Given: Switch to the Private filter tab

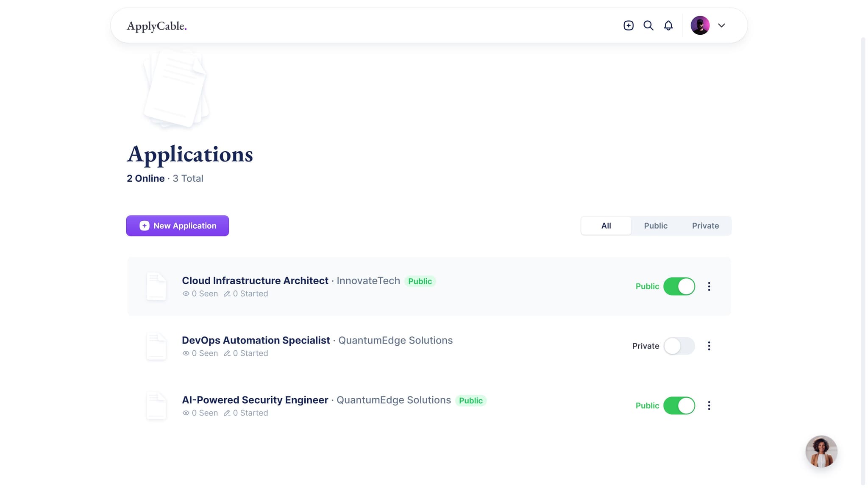Looking at the screenshot, I should (x=705, y=226).
